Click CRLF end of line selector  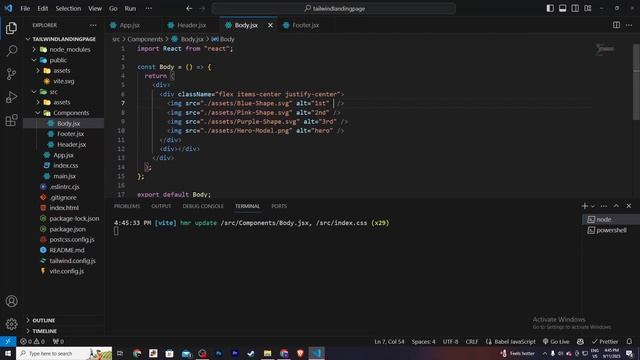(472, 341)
